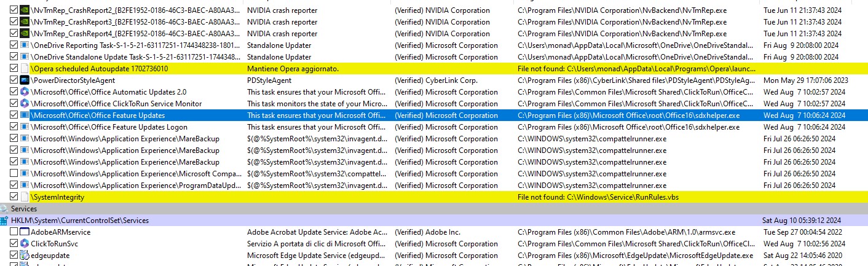The width and height of the screenshot is (868, 266).
Task: Uncheck NvTmRep_CrashReport3 entry checkbox
Action: (14, 22)
